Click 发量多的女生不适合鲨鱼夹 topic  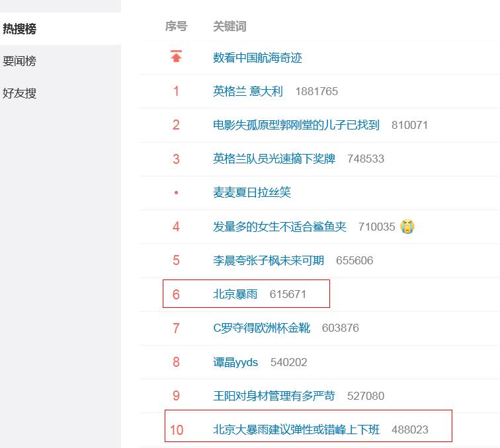tap(279, 227)
